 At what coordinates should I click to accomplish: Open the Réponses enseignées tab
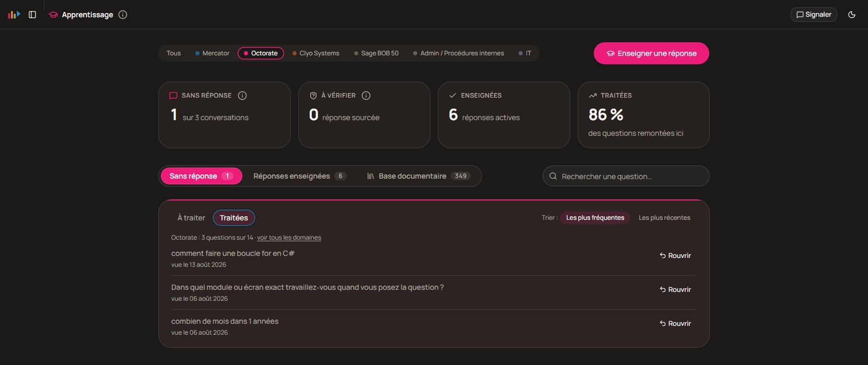pyautogui.click(x=300, y=176)
